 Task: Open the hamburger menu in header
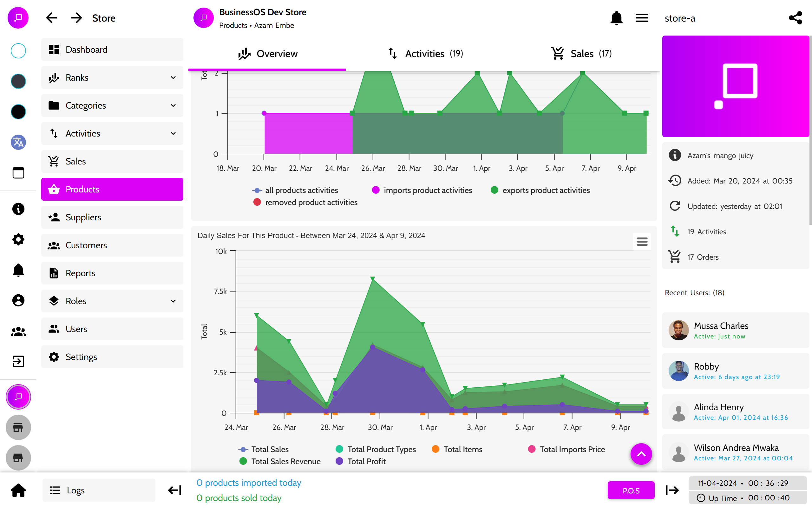pos(642,18)
